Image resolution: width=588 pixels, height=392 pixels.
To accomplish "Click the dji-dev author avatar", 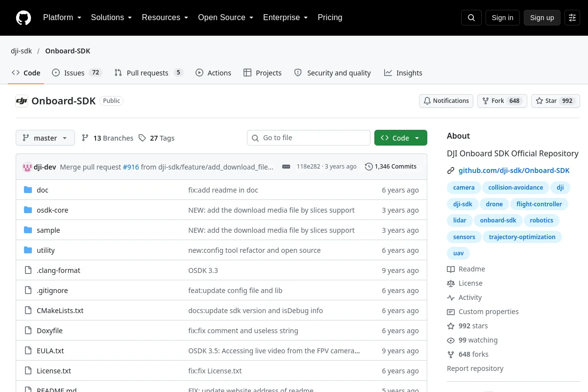I will tap(27, 167).
